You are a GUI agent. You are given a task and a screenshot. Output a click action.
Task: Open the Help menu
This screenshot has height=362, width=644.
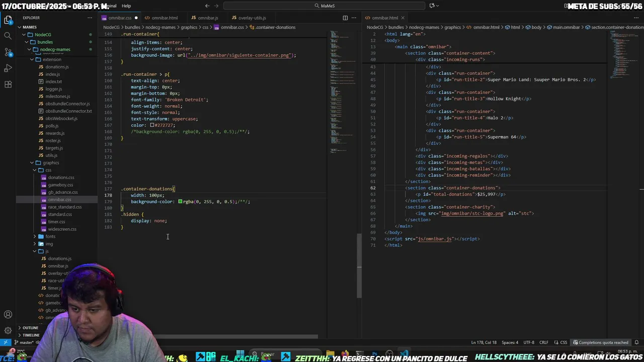126,6
